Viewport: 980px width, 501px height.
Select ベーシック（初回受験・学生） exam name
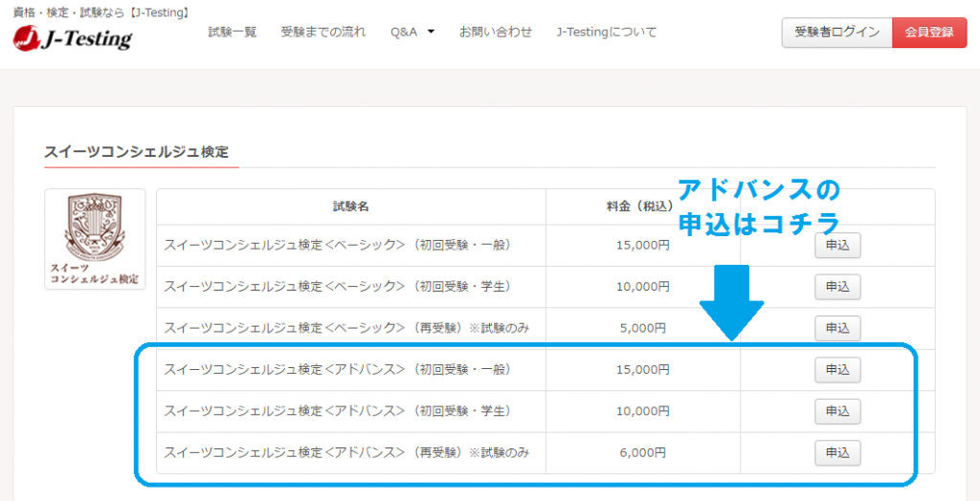[x=338, y=287]
